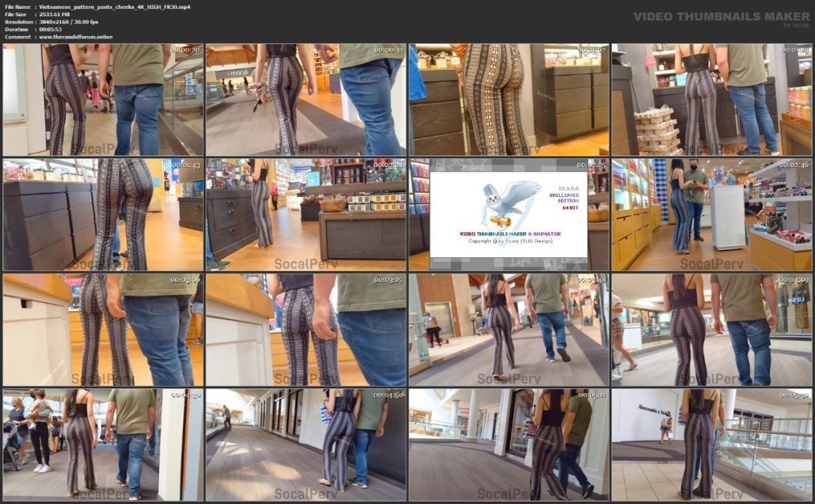Select the thumbnail stamped 00:00:41

pos(306,99)
